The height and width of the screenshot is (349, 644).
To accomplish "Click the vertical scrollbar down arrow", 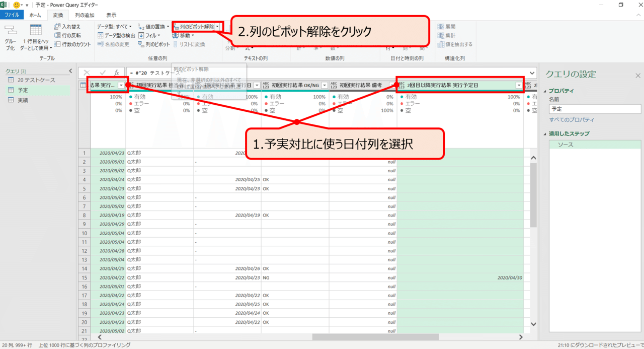I will coord(533,324).
